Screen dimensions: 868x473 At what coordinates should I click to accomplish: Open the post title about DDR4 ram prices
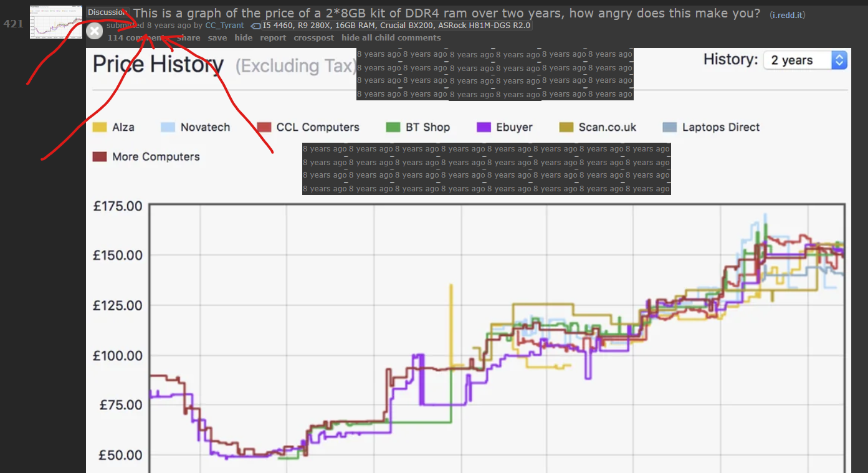(447, 13)
